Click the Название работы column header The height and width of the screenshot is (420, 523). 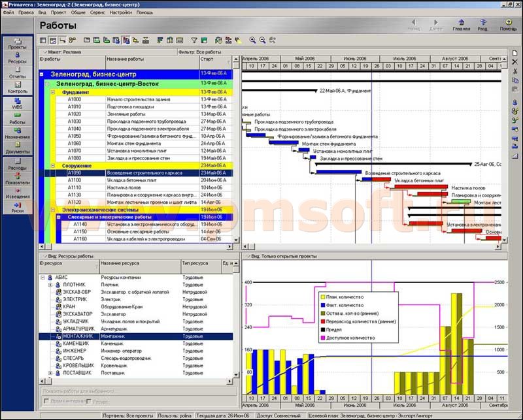(x=152, y=62)
